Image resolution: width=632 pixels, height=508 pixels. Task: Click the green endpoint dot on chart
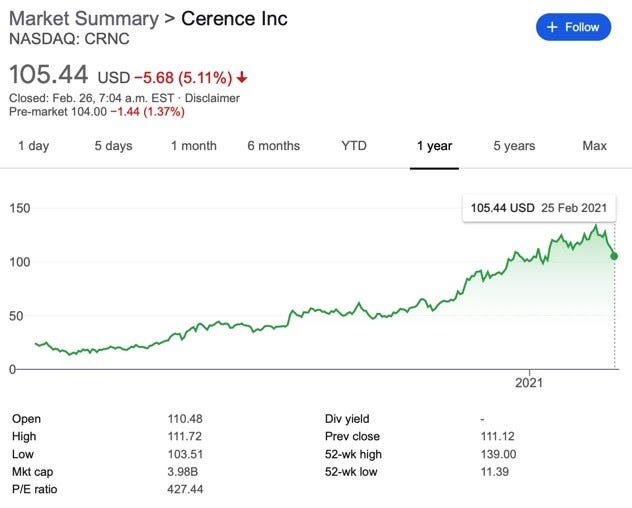[613, 256]
